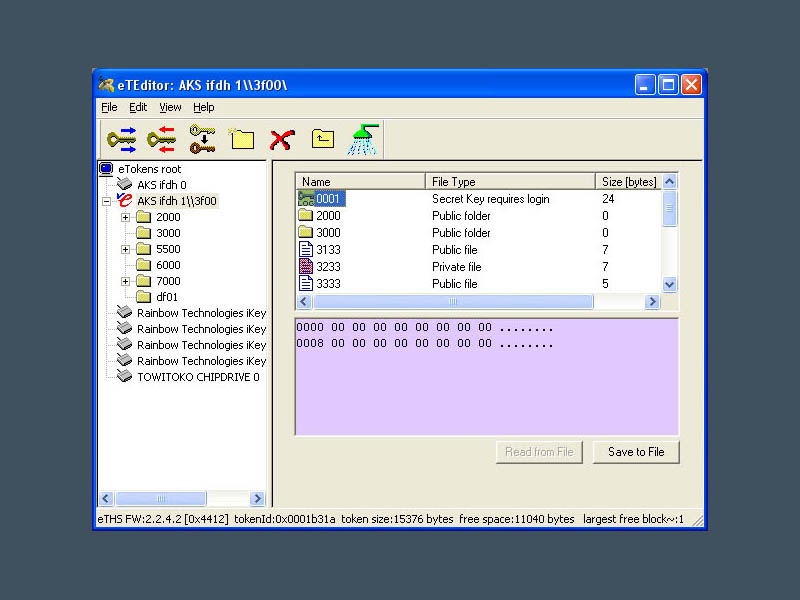
Task: Click the Read from File button
Action: 539,452
